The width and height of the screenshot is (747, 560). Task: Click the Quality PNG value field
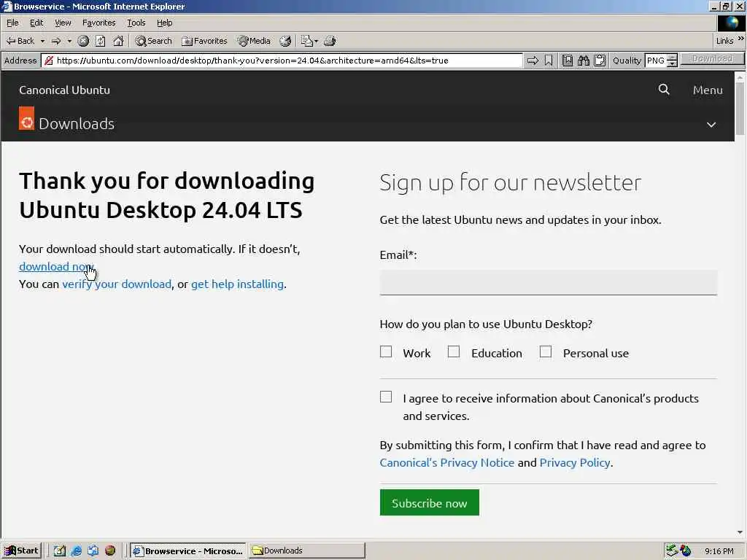656,61
